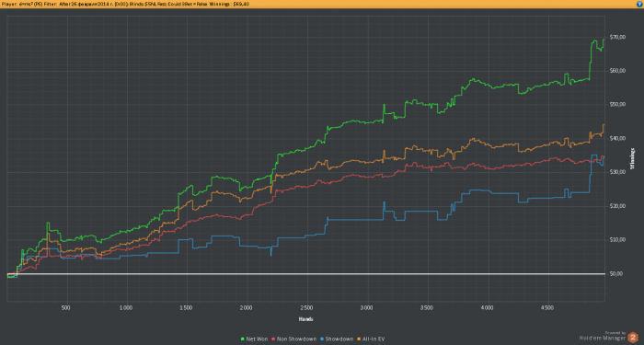
Task: Click the Winnings y-axis title
Action: pos(632,158)
